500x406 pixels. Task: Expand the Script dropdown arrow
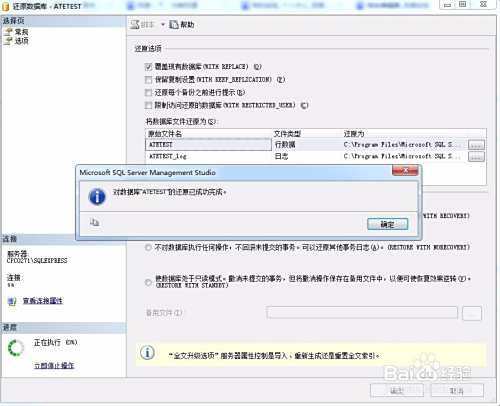pos(163,25)
